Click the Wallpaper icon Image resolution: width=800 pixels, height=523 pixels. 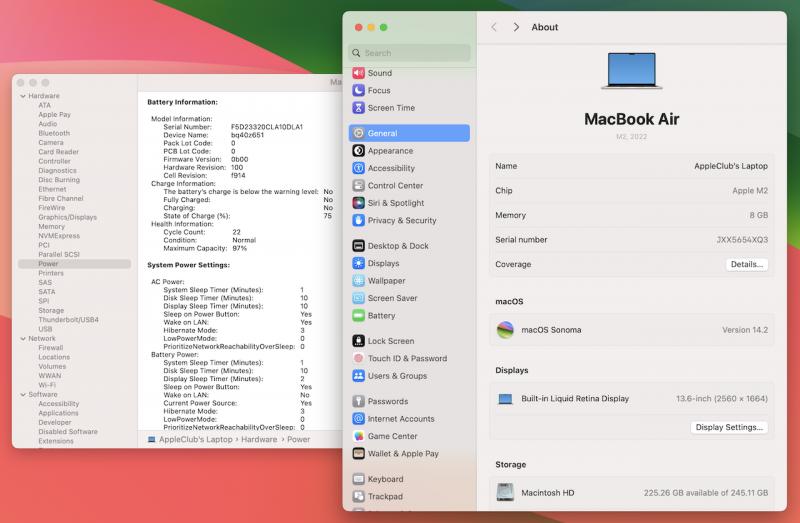[x=358, y=281]
